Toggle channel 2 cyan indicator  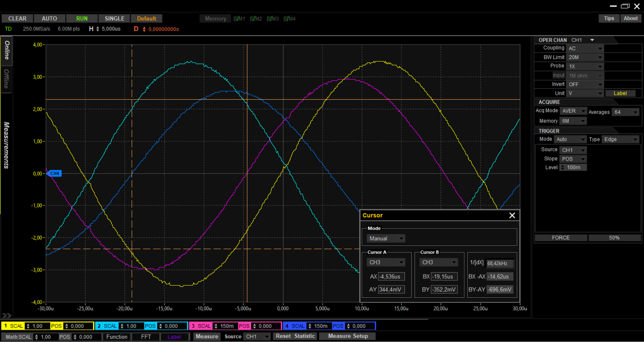click(x=99, y=326)
